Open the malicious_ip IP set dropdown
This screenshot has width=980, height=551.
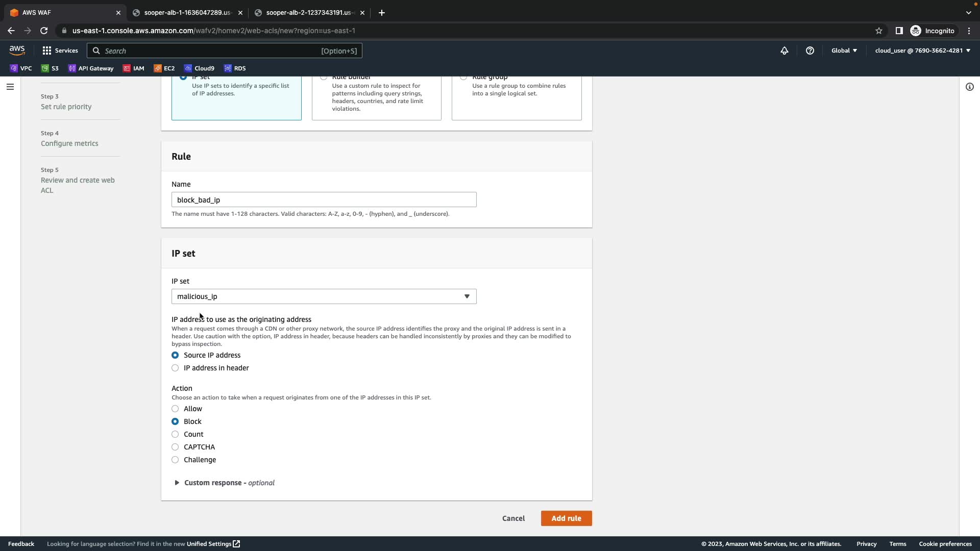point(324,296)
